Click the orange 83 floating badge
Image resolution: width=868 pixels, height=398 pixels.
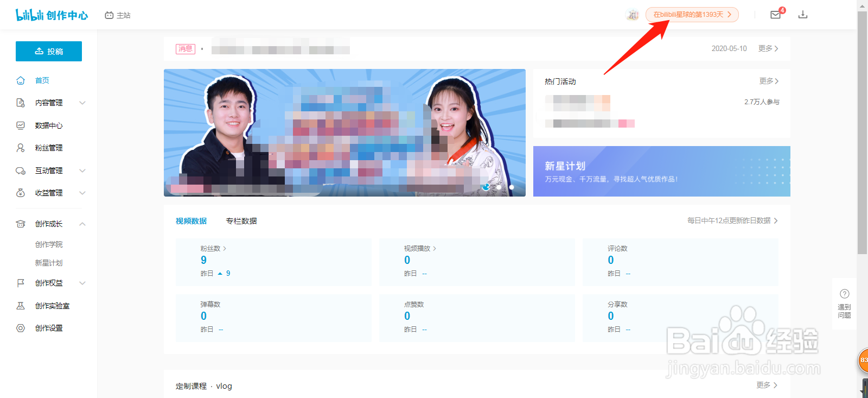pyautogui.click(x=863, y=361)
